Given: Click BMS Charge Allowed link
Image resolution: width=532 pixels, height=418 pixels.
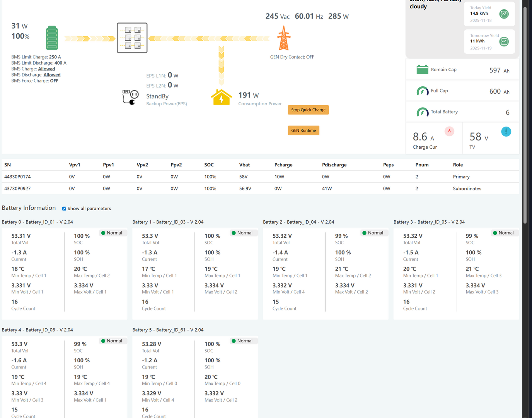Looking at the screenshot, I should tap(46, 69).
